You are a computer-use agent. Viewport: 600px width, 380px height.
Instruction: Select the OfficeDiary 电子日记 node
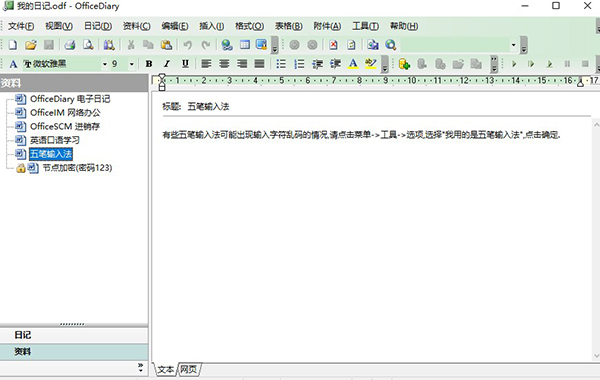[70, 99]
